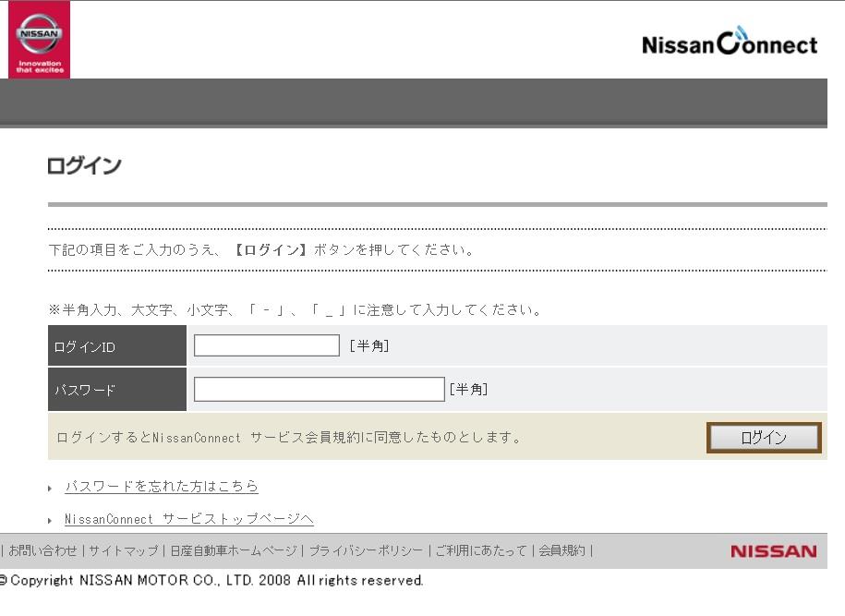Viewport: 845px width, 616px height.
Task: Click the ※半角入力、大文字、小文字 caution note
Action: click(296, 310)
